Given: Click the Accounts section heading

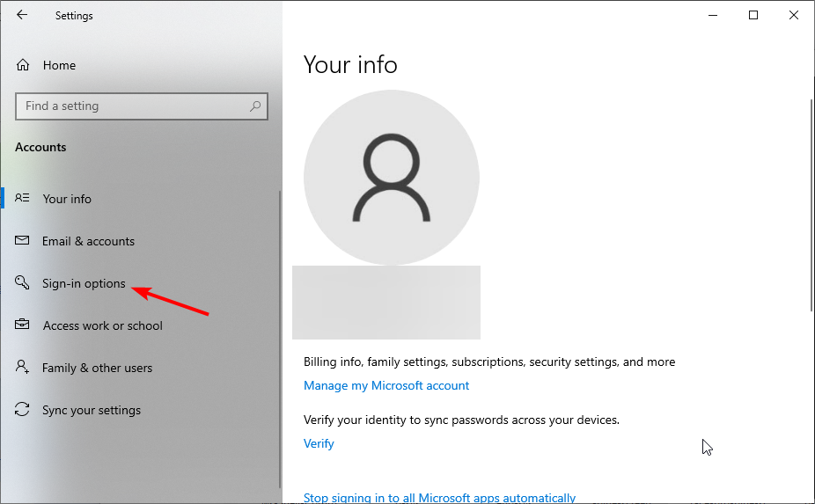Looking at the screenshot, I should click(x=40, y=147).
